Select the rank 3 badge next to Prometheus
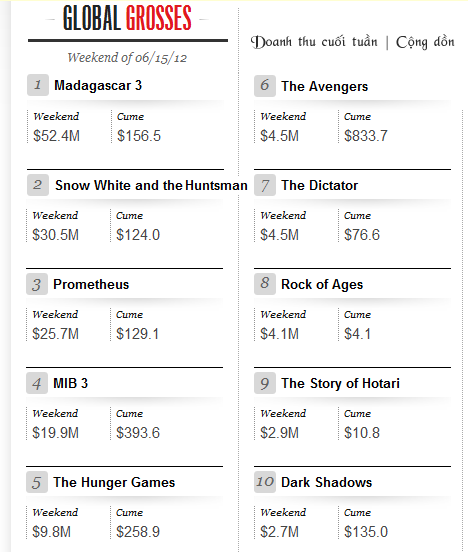 point(37,284)
